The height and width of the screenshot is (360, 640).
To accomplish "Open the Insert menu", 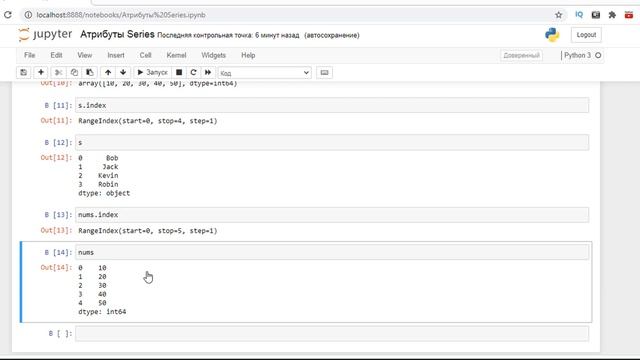I will (x=116, y=55).
